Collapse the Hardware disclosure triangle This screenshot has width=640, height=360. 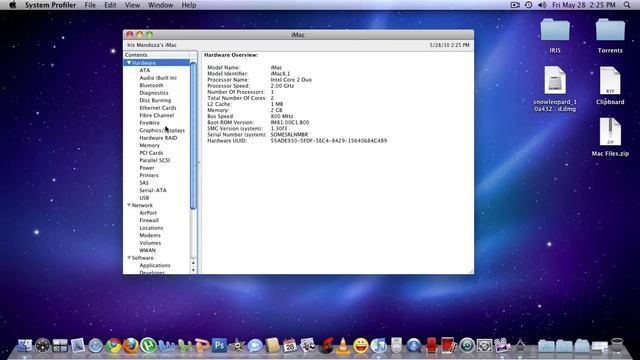129,63
